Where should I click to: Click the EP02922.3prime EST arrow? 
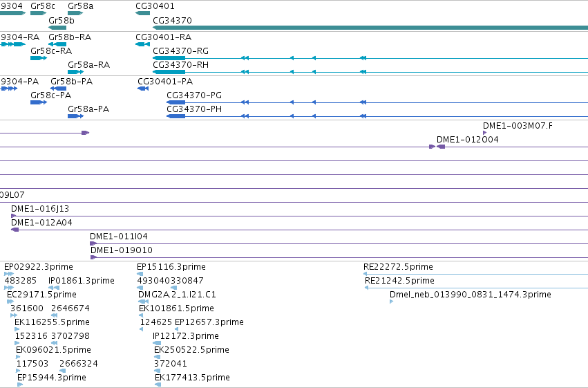pos(9,274)
